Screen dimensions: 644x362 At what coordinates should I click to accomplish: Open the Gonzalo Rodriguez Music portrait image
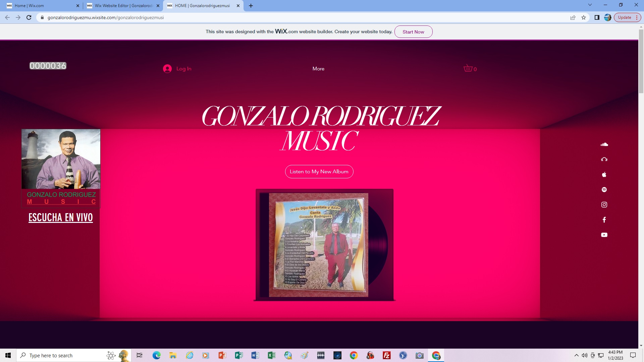tap(61, 169)
